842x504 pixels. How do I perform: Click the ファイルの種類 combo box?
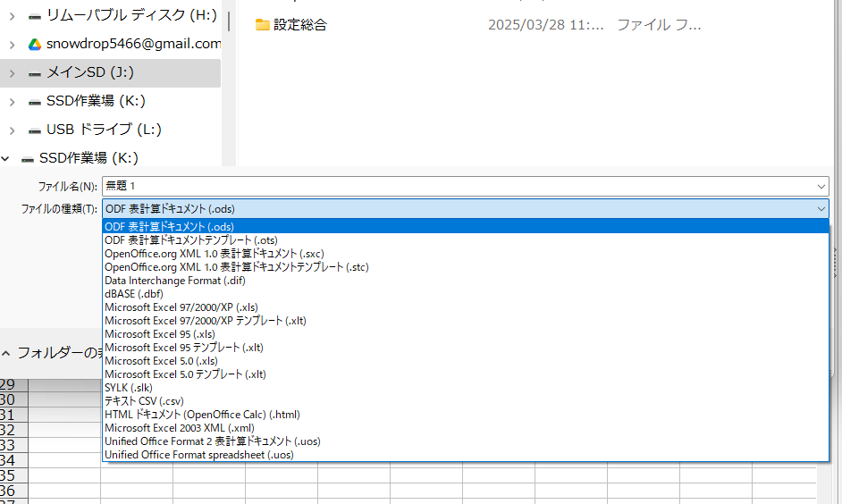(x=466, y=209)
